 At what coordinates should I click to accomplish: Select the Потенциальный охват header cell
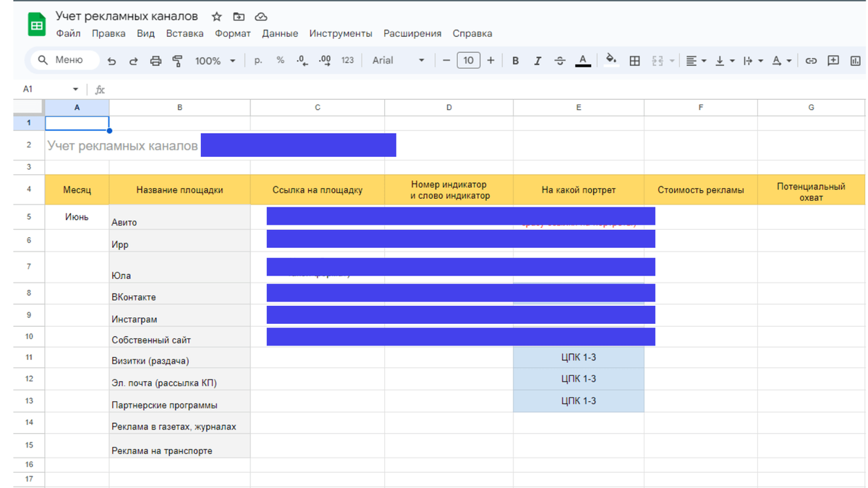(811, 189)
